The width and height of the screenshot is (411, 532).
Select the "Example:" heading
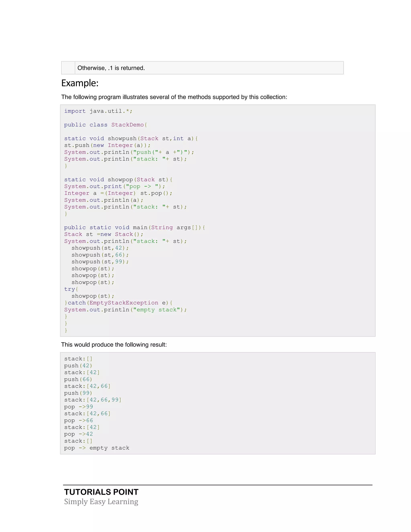80,83
